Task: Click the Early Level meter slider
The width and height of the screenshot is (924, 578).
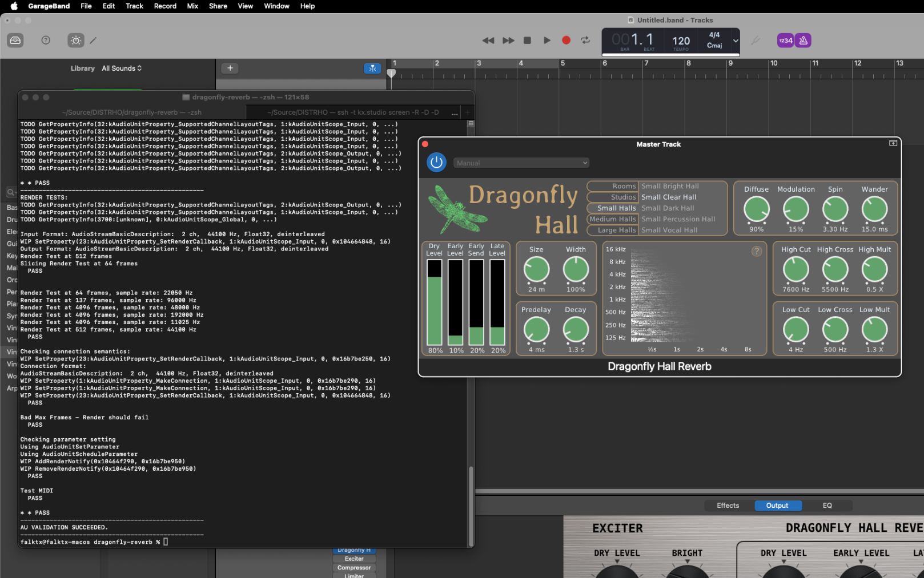Action: pyautogui.click(x=456, y=302)
